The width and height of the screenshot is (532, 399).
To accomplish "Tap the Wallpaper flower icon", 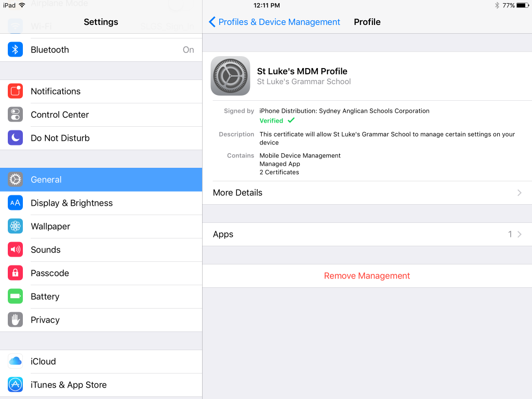I will 15,227.
